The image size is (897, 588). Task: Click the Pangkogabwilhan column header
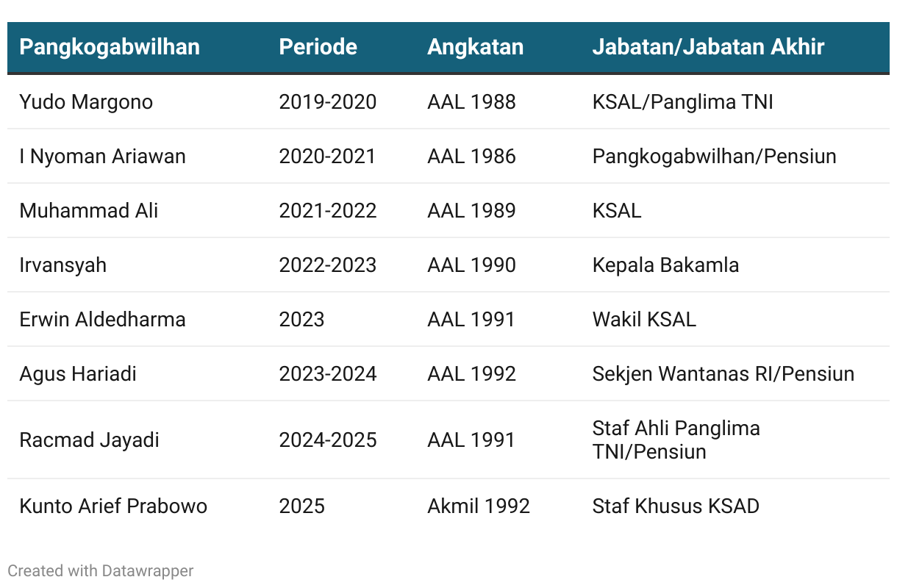pos(110,47)
